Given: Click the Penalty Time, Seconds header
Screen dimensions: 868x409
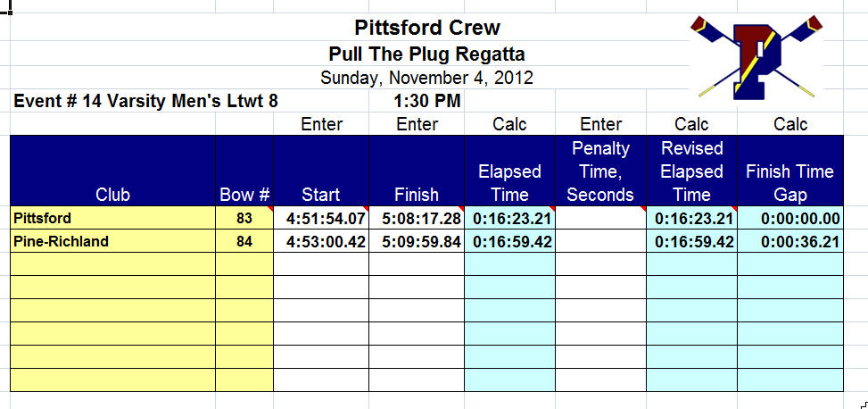Looking at the screenshot, I should pyautogui.click(x=600, y=171).
